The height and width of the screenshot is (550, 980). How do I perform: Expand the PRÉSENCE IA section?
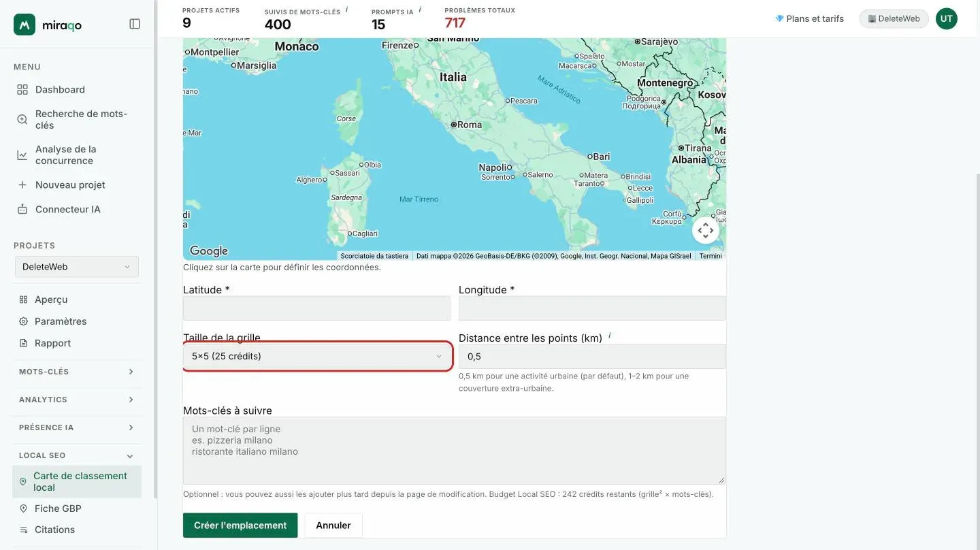point(77,427)
